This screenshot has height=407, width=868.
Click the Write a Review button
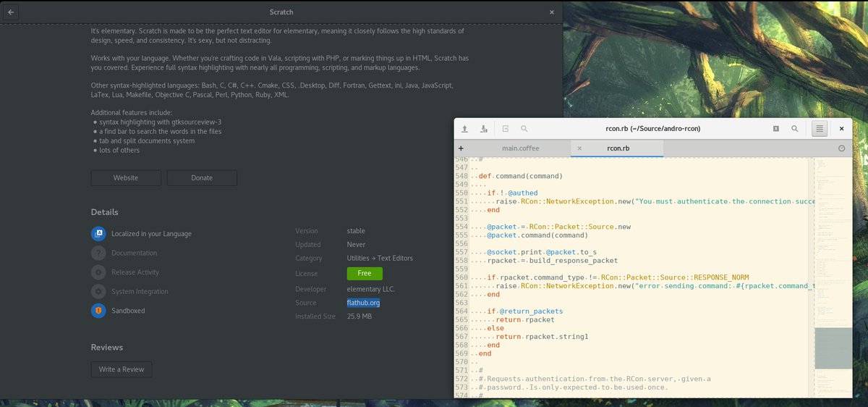122,369
